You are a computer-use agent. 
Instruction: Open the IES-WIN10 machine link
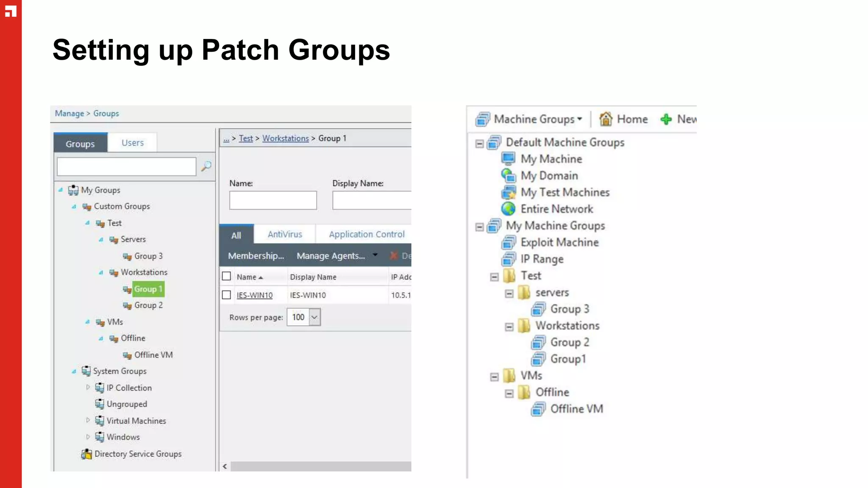tap(255, 295)
